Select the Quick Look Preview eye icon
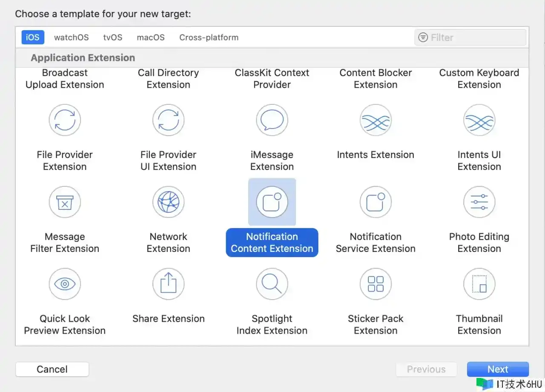Screen dimensions: 545x392 (x=65, y=284)
